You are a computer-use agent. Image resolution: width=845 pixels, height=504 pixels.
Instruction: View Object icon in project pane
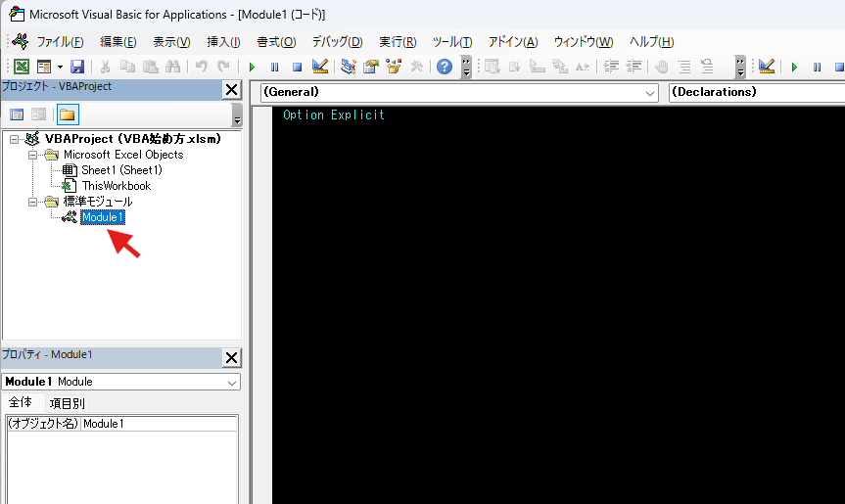[39, 115]
